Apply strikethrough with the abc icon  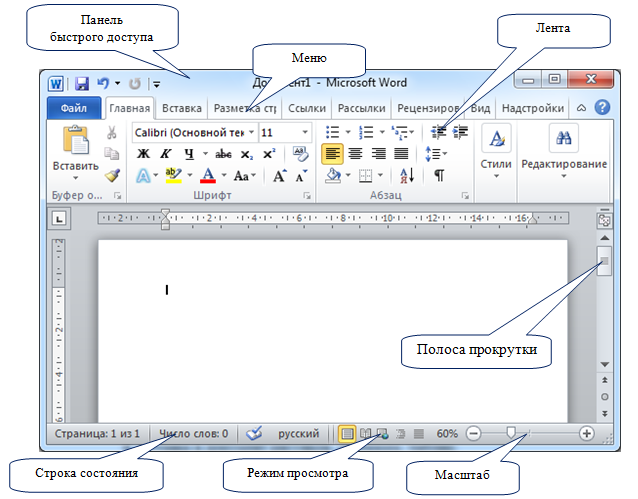click(223, 154)
